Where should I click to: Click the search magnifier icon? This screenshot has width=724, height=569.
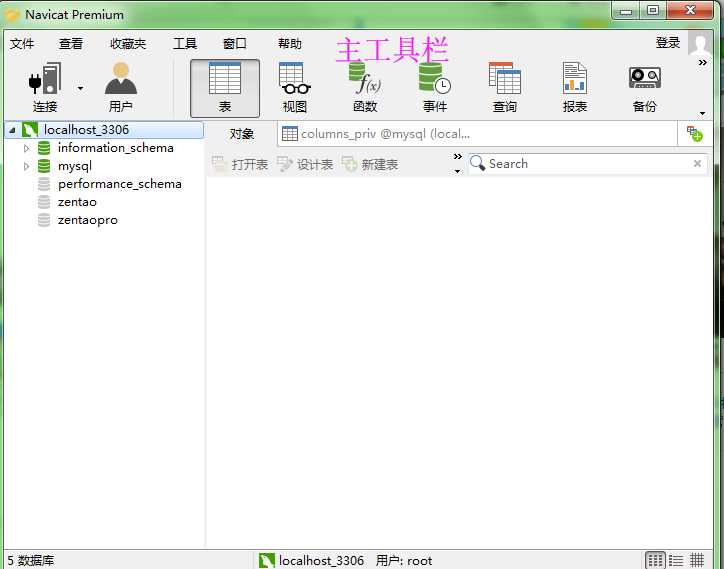point(477,163)
